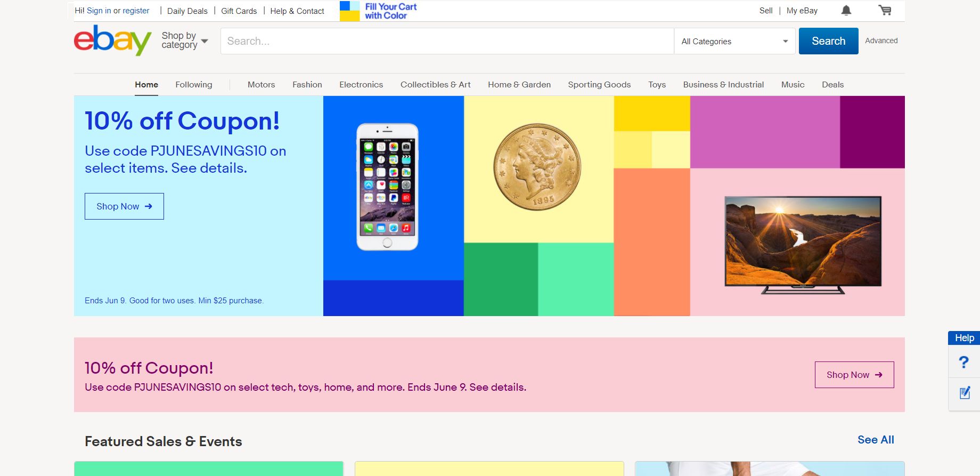Viewport: 980px width, 476px height.
Task: Click the 'Ends Jun 9' fine print
Action: click(x=174, y=301)
